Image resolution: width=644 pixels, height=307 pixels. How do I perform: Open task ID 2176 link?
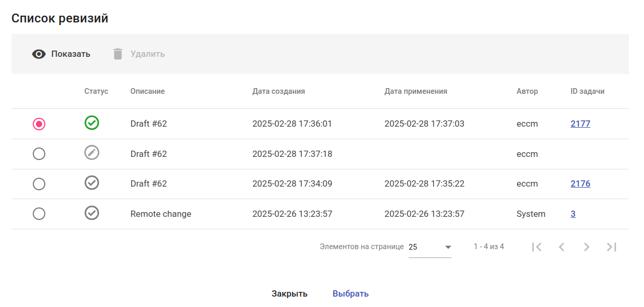[x=580, y=184]
